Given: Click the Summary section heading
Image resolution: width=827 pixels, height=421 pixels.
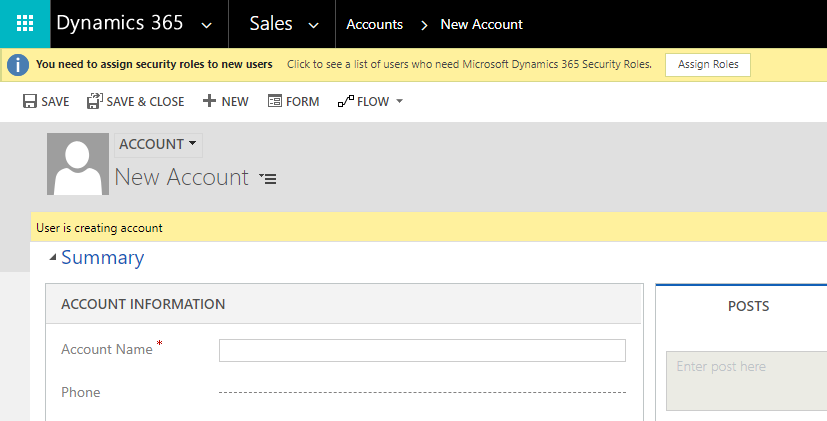Looking at the screenshot, I should (x=102, y=257).
